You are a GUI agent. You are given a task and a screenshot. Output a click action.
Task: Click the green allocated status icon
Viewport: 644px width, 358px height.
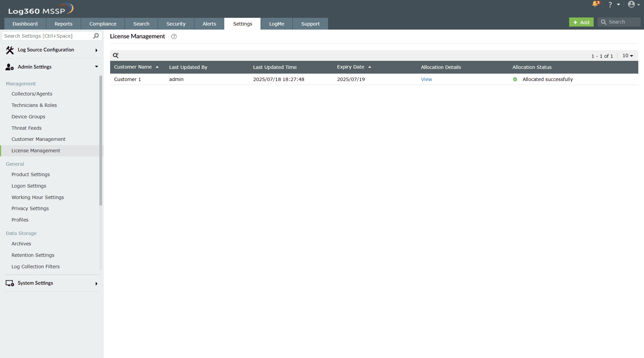click(x=515, y=79)
